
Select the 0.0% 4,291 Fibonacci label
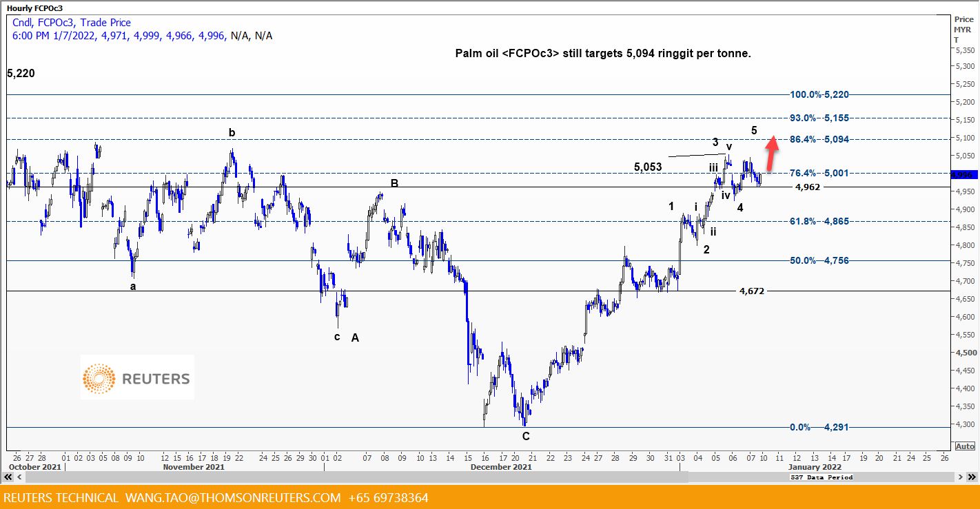coord(819,427)
